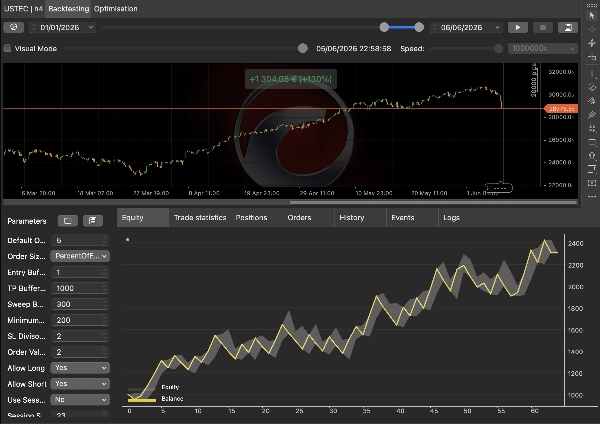This screenshot has height=424, width=600.
Task: Click the chart horizontal scrollbar
Action: [x=433, y=202]
